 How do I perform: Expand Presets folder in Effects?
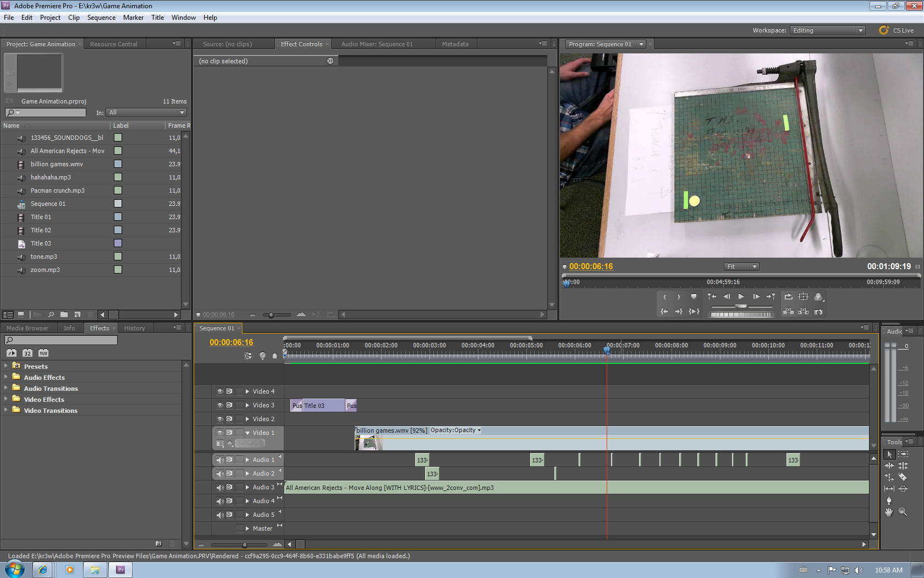click(x=6, y=366)
